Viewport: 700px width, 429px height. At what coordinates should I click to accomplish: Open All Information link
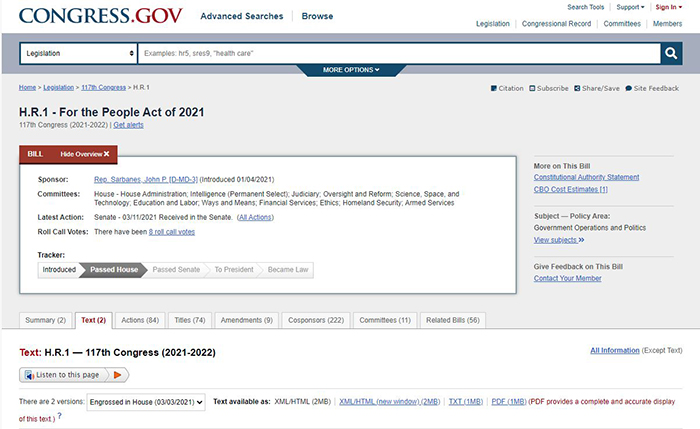(615, 350)
